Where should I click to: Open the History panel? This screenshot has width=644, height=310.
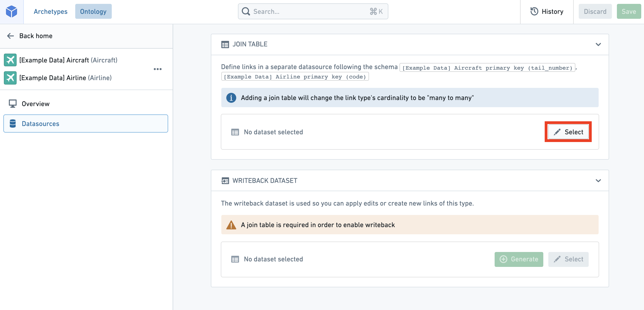point(547,12)
